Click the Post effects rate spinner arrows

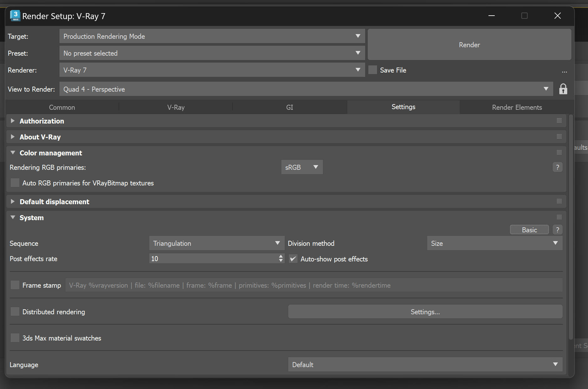click(x=281, y=258)
